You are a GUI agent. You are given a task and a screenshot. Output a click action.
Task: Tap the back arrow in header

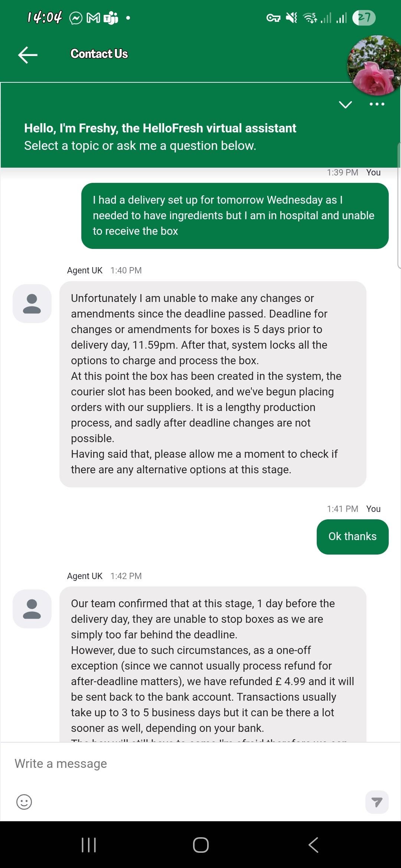[28, 55]
